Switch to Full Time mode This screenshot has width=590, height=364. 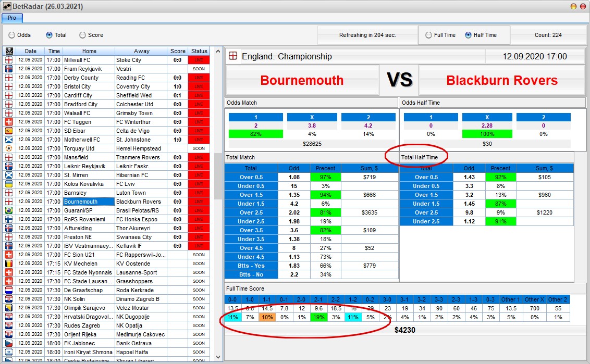point(428,35)
